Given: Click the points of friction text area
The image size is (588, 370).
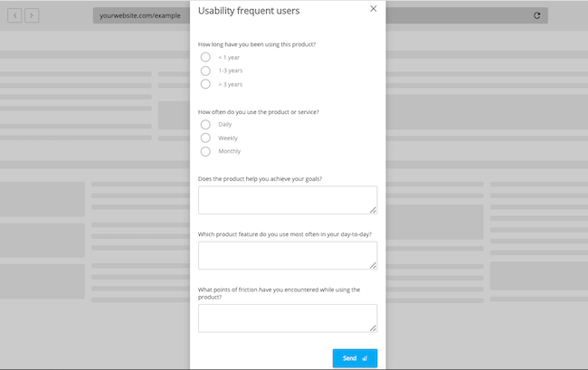Looking at the screenshot, I should pyautogui.click(x=288, y=318).
